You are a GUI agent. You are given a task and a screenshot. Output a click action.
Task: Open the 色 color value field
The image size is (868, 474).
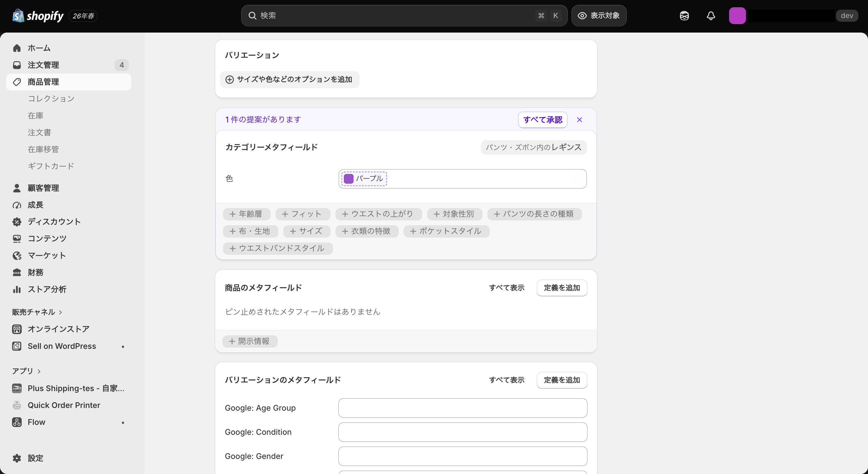[x=462, y=179]
